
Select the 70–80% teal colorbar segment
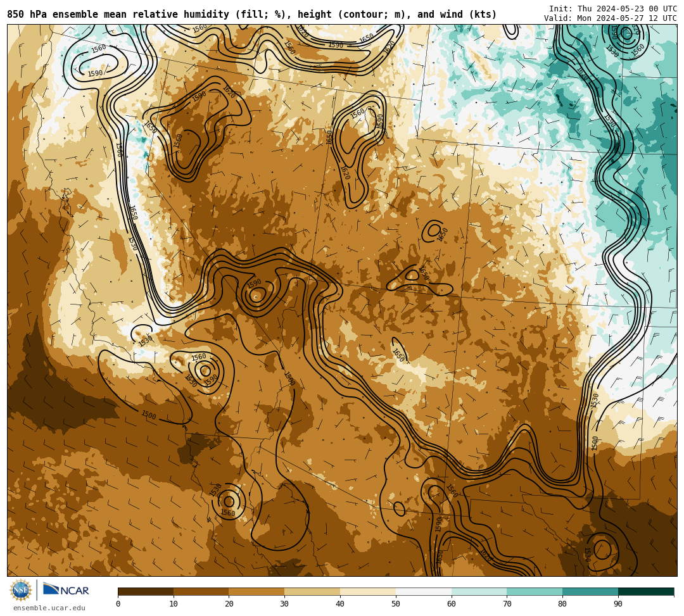[x=535, y=591]
